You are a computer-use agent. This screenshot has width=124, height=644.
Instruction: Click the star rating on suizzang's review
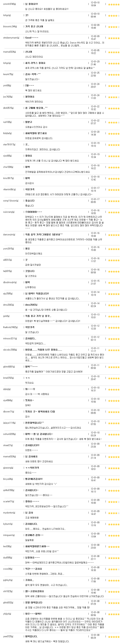coord(114,212)
